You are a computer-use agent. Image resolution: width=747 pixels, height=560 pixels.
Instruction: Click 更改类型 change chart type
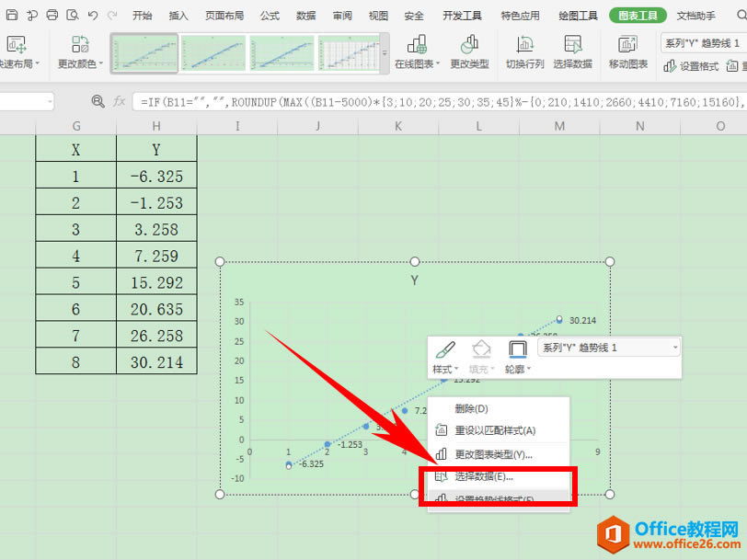470,51
